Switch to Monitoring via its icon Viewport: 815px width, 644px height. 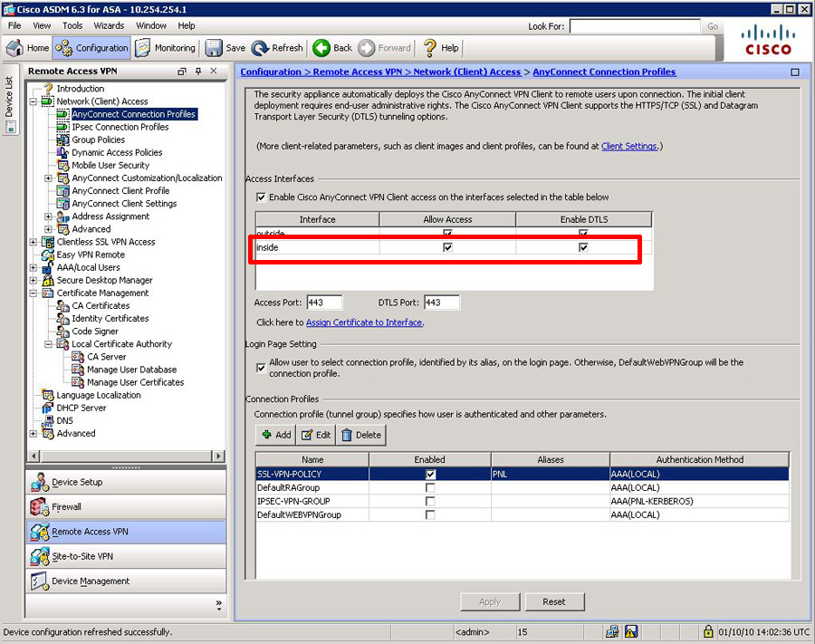pyautogui.click(x=143, y=48)
